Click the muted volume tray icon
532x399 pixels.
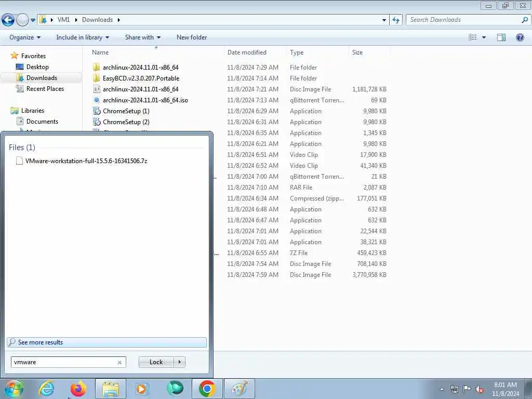click(x=480, y=390)
